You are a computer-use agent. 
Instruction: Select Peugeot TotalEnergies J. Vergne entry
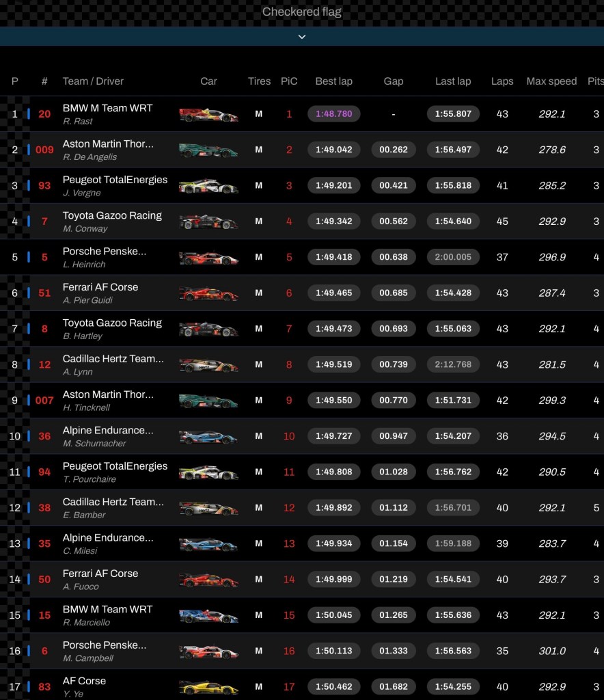click(302, 186)
